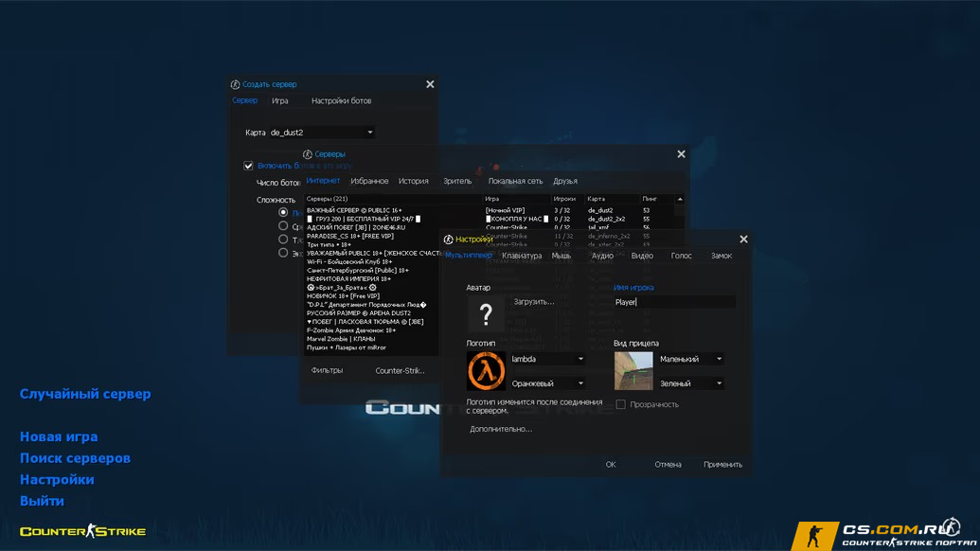
Task: Click the Имя игрока field containing Player
Action: [x=674, y=302]
